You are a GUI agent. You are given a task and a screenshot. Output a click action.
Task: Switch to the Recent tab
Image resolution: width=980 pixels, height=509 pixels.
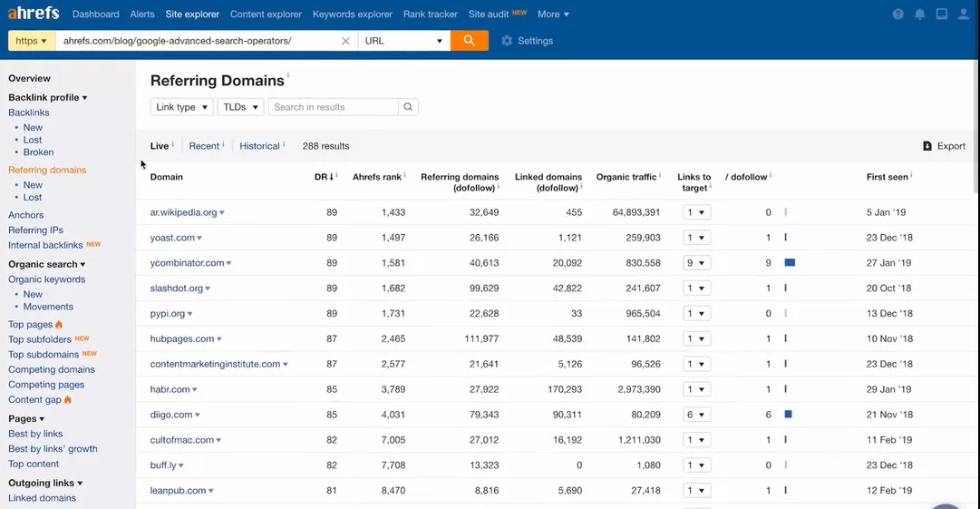pyautogui.click(x=204, y=146)
